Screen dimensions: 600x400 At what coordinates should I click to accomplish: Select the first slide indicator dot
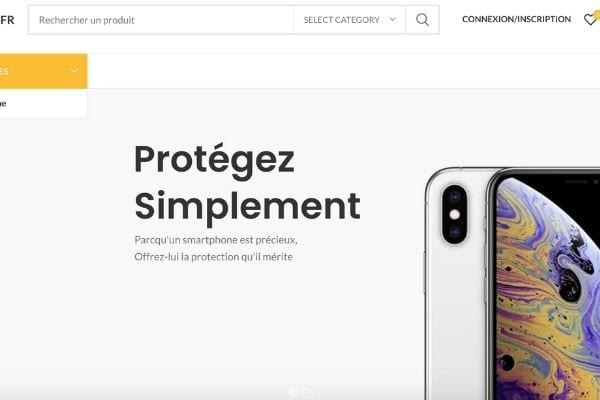pyautogui.click(x=293, y=393)
